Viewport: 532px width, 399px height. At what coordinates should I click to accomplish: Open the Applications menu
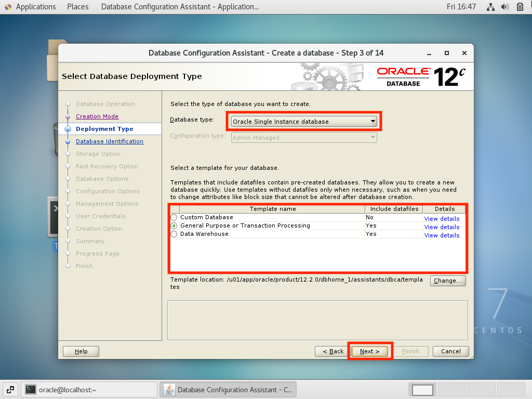click(x=36, y=7)
